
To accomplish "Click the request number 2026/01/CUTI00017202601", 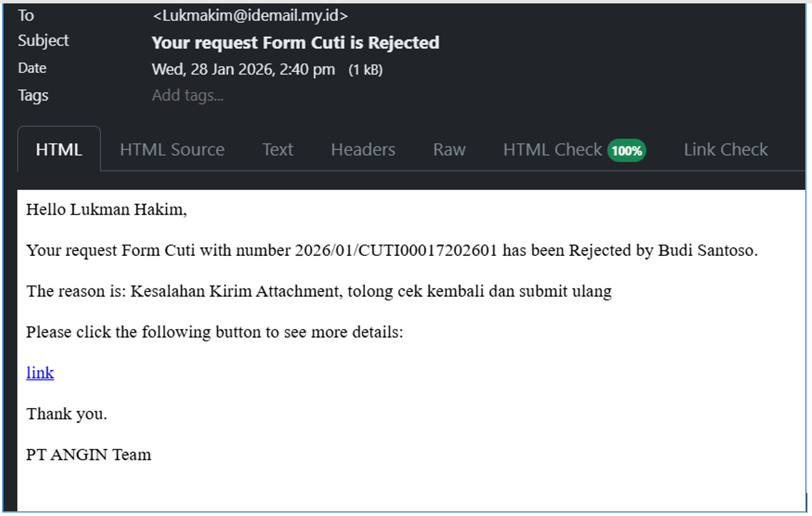I will pyautogui.click(x=396, y=251).
